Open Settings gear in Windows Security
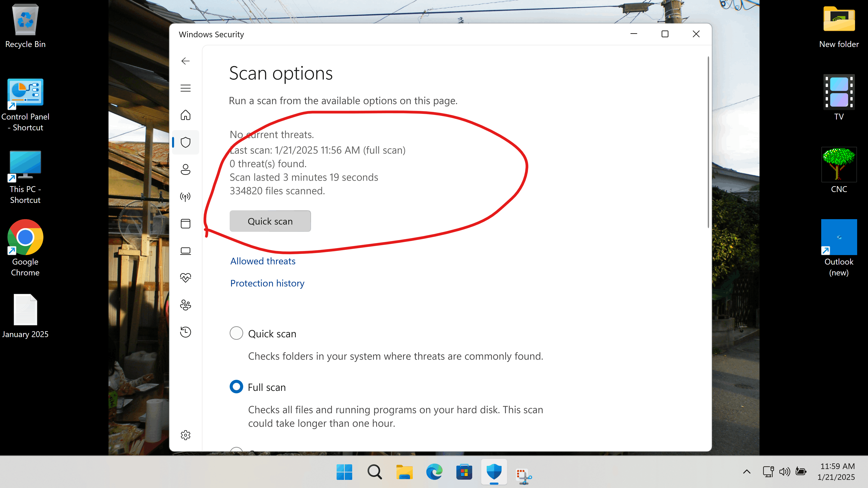Image resolution: width=868 pixels, height=488 pixels. click(185, 435)
